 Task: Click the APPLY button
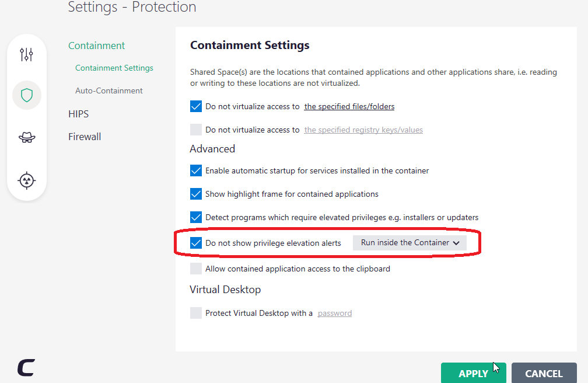(473, 373)
